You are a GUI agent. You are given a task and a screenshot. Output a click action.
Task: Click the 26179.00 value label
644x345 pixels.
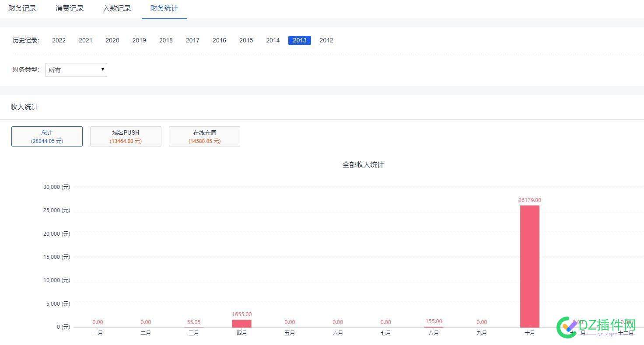point(529,200)
